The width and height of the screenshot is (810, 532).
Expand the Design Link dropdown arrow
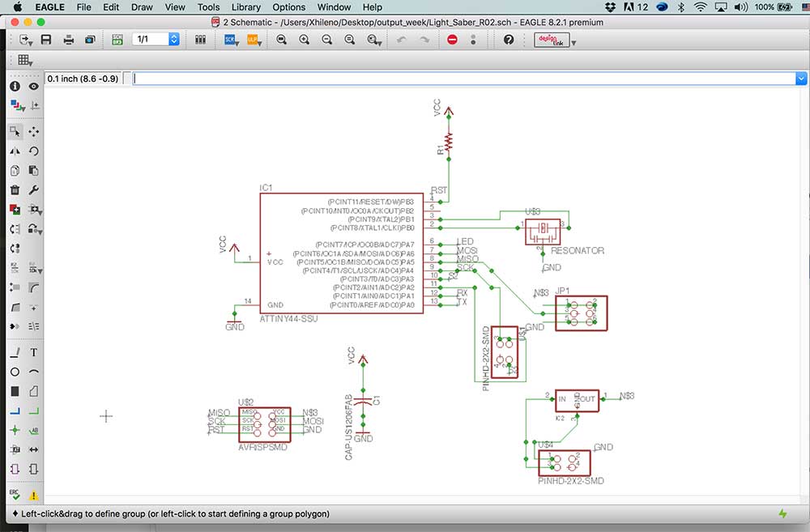(573, 42)
